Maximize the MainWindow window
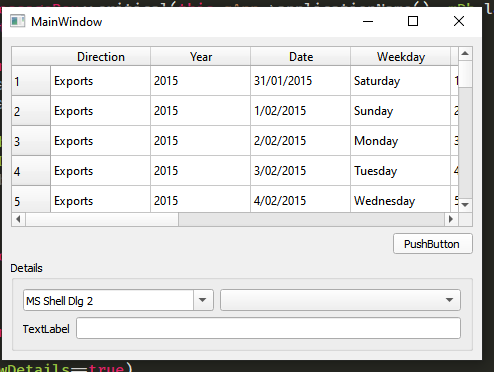Screen dimensions: 494x372 tap(413, 21)
